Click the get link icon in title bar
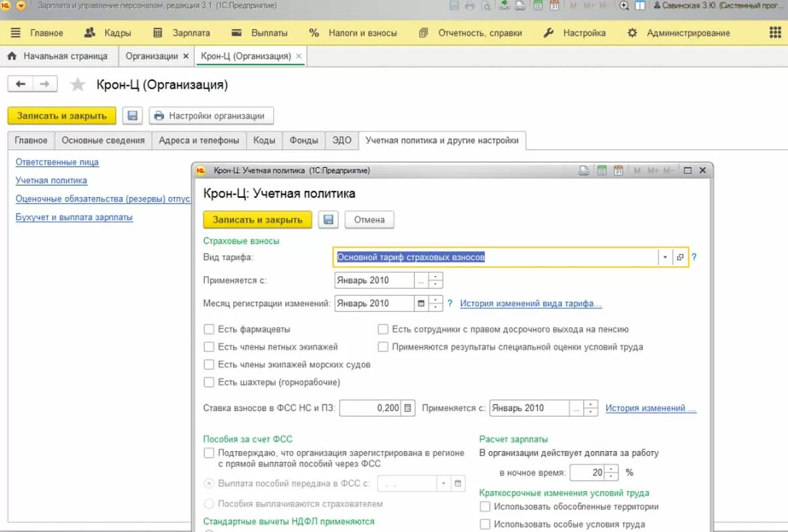788x532 pixels. click(x=504, y=6)
